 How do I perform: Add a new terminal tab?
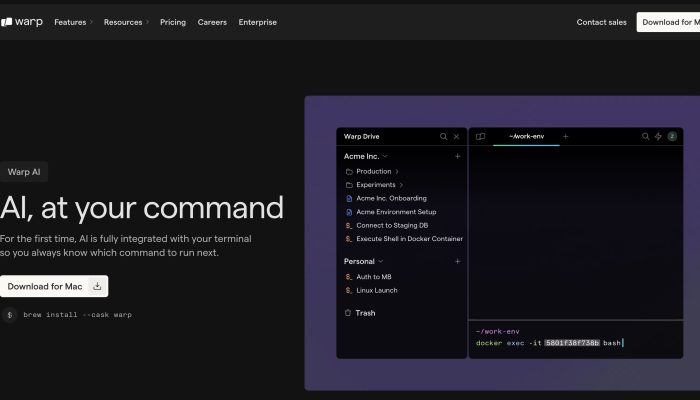click(566, 137)
